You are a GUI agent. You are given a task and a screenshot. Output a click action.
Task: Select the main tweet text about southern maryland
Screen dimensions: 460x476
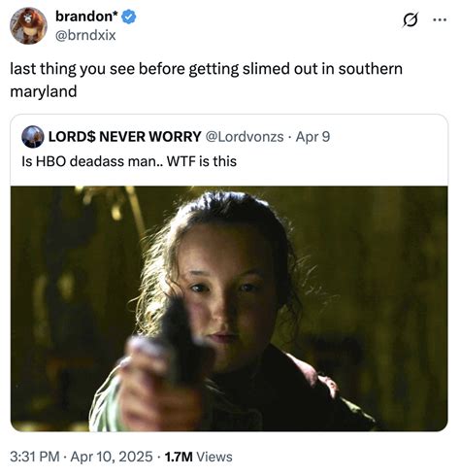tap(206, 80)
